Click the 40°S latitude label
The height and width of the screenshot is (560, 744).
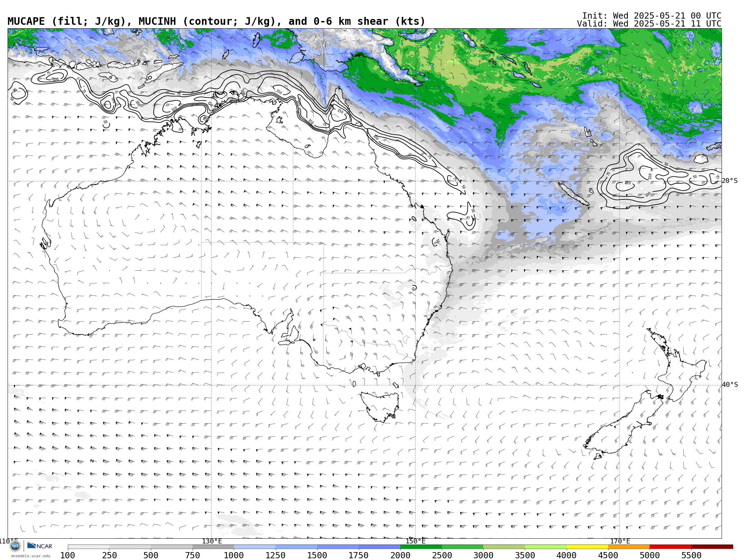click(730, 385)
